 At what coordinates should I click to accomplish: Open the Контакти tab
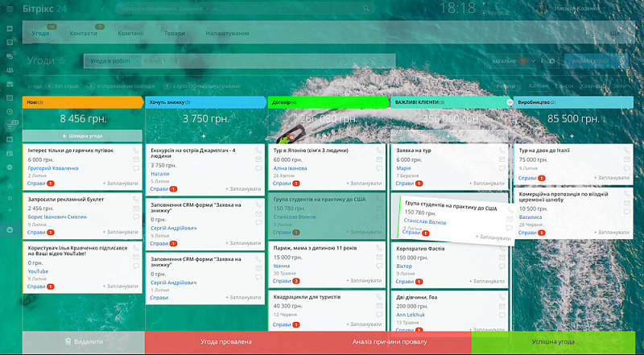[84, 34]
